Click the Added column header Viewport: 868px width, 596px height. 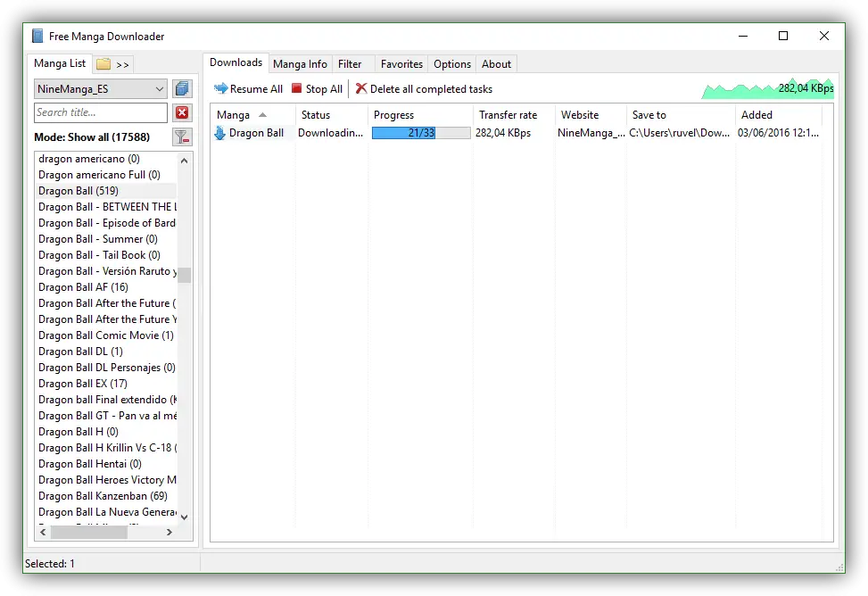coord(779,115)
